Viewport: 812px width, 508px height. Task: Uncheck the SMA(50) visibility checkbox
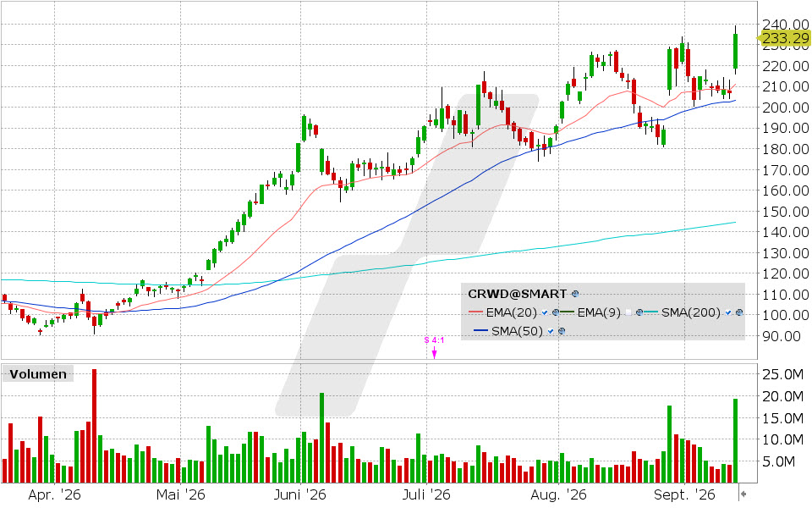551,331
